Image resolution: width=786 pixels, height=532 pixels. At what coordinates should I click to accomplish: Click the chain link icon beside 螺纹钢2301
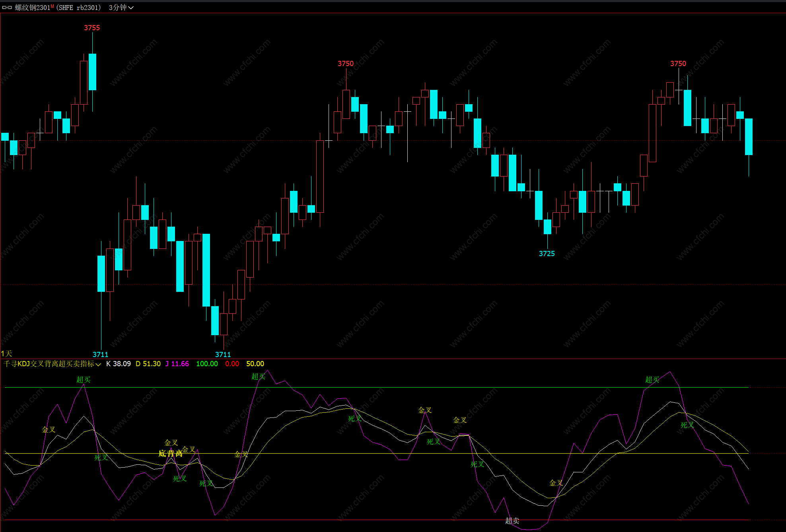[7, 8]
